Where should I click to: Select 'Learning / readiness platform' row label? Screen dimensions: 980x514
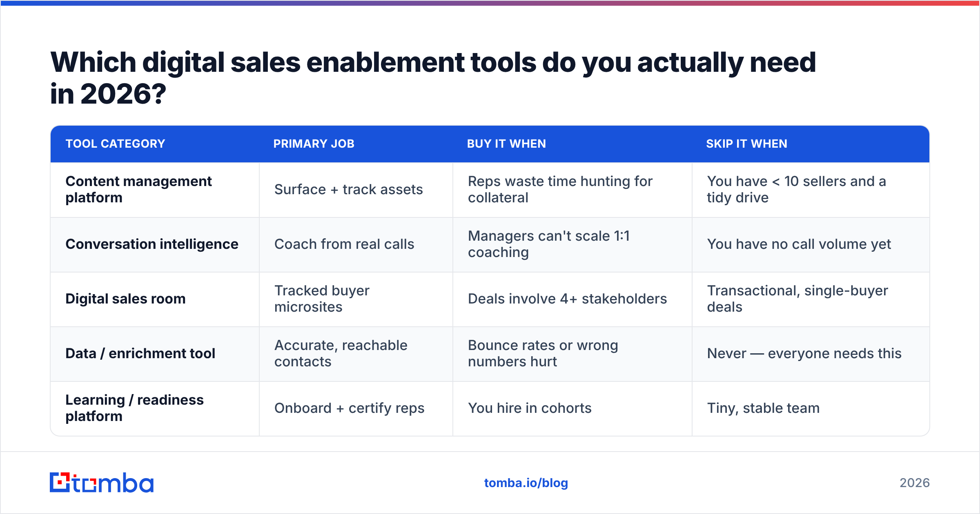coord(134,408)
